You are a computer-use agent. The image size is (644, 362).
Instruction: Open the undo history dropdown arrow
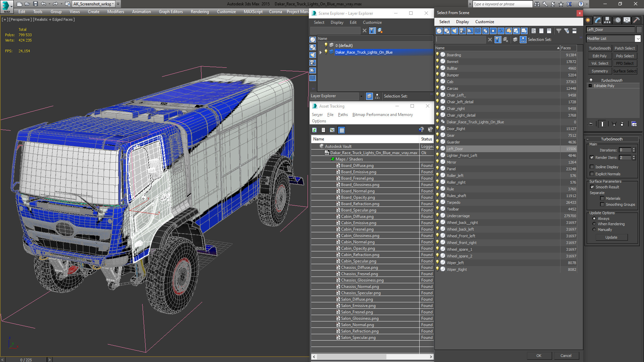(x=49, y=4)
